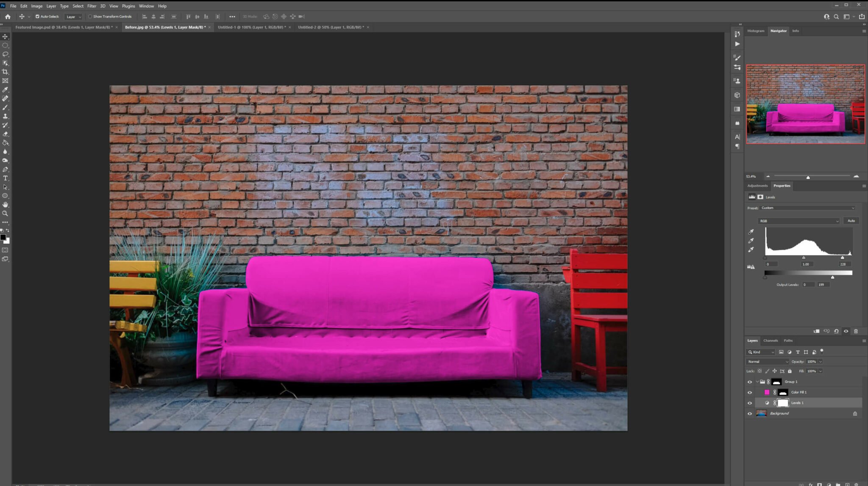Click the Auto button in Levels properties
Screen dimensions: 868x486
tap(851, 221)
